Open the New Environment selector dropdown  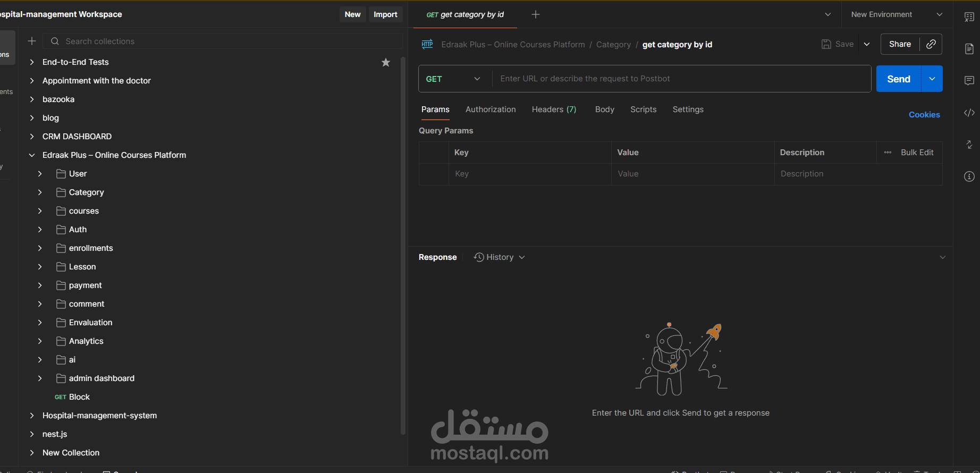[x=897, y=14]
